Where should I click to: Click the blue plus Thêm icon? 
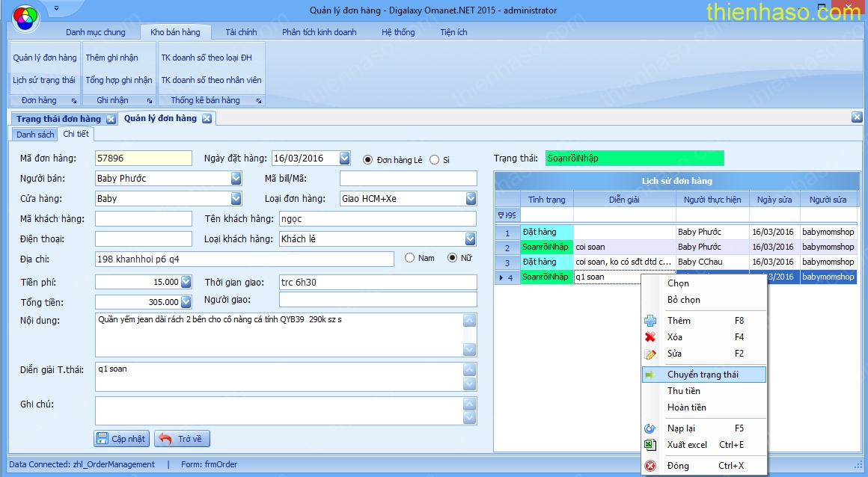point(650,321)
